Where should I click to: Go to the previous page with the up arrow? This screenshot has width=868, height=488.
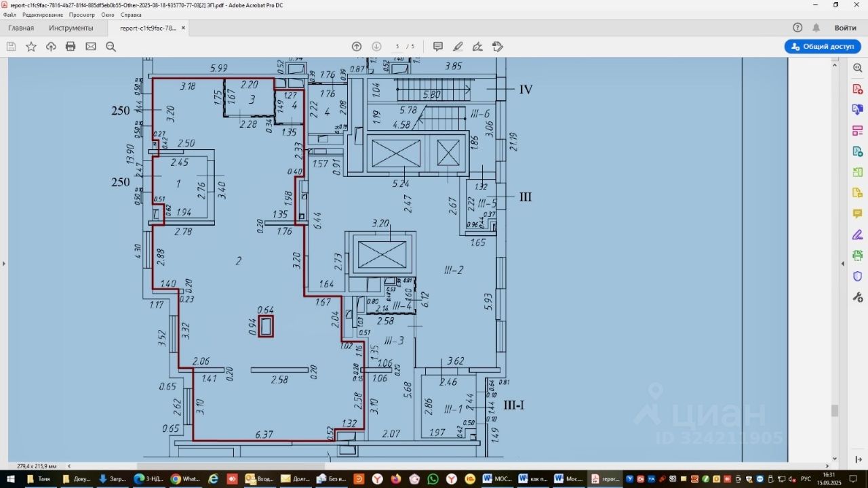357,47
